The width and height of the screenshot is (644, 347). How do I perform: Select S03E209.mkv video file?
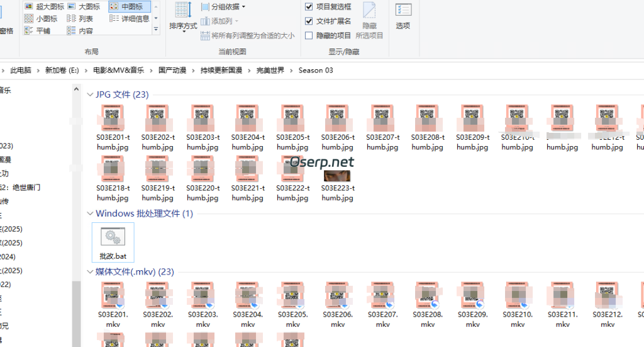tap(473, 305)
